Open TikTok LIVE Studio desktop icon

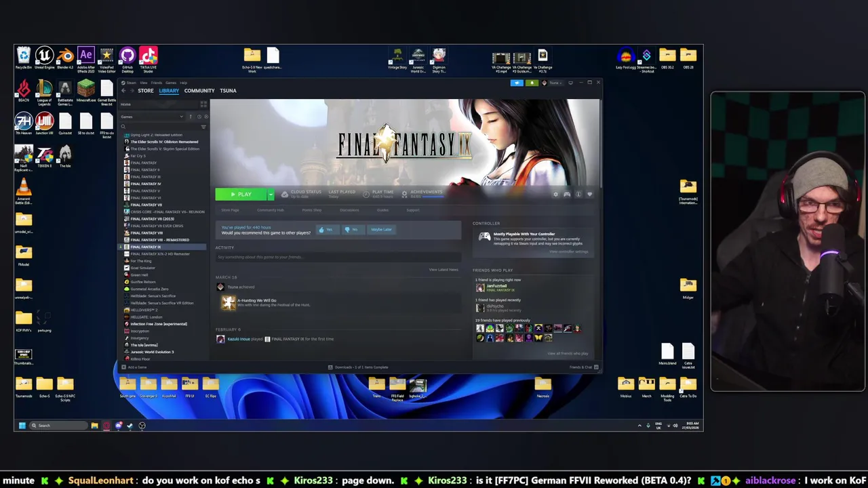click(148, 58)
